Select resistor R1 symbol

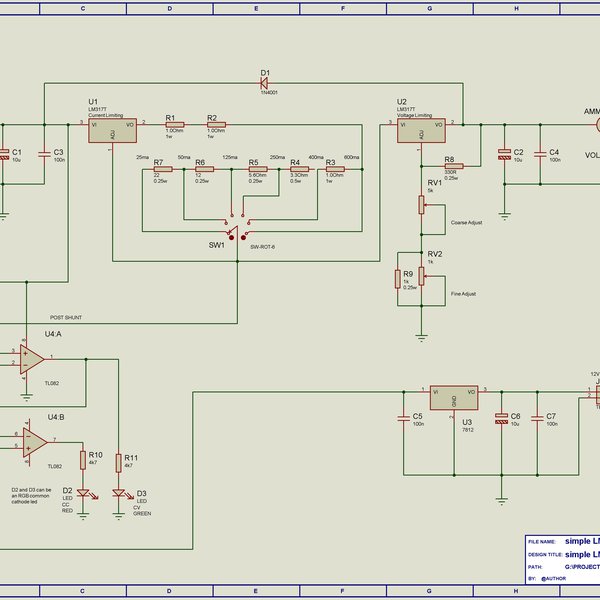[175, 125]
